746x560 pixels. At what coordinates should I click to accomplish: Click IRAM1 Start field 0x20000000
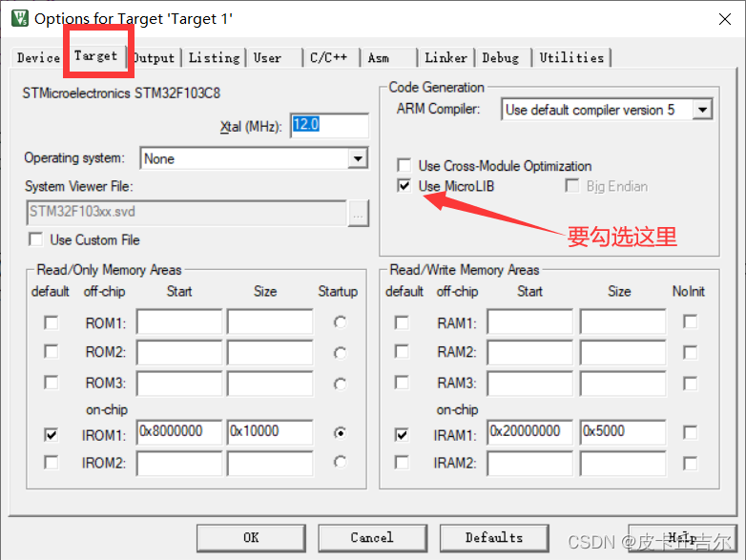point(530,432)
